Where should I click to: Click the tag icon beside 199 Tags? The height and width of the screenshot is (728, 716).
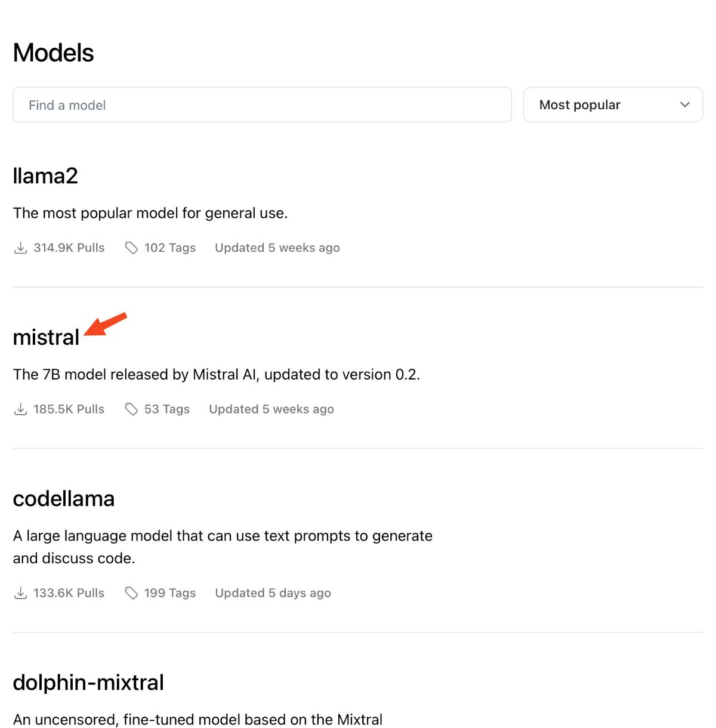point(131,593)
